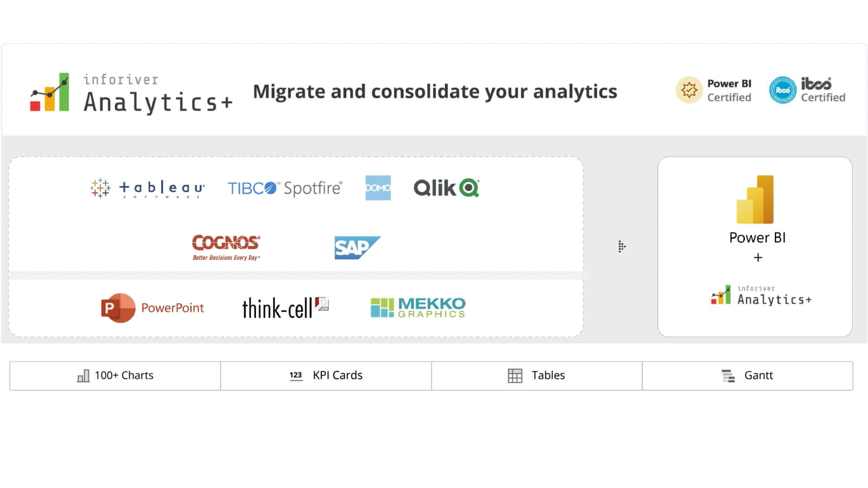This screenshot has width=868, height=488.
Task: Click the Mekko Graphics logo
Action: (x=418, y=308)
